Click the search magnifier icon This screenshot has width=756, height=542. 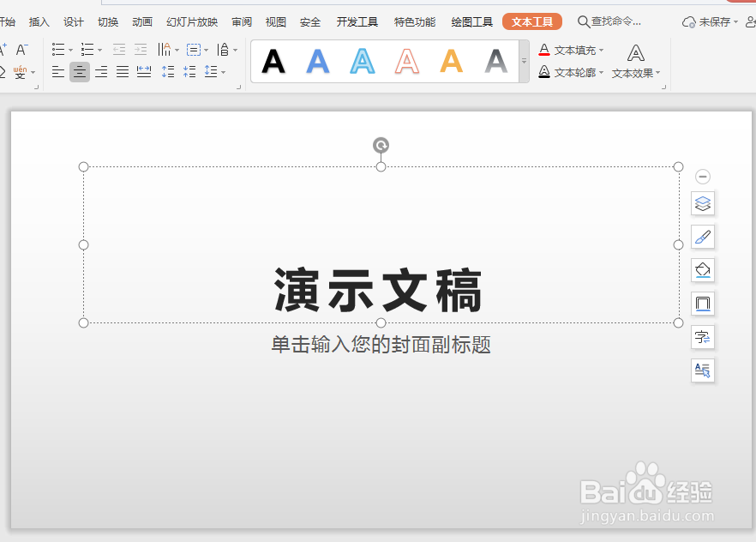point(584,21)
